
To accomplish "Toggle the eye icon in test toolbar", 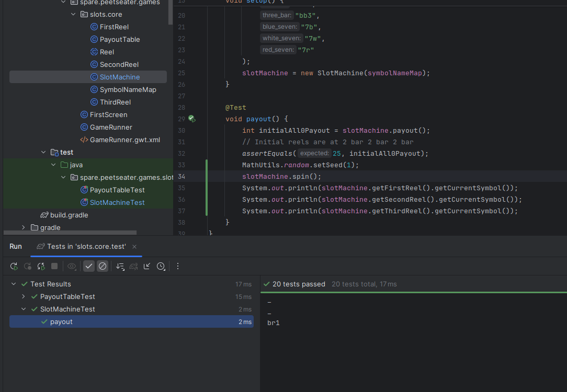I will tap(72, 267).
